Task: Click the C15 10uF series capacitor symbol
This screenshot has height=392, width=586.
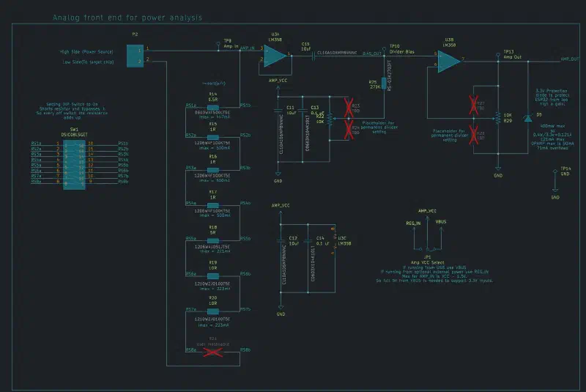Action: point(313,56)
